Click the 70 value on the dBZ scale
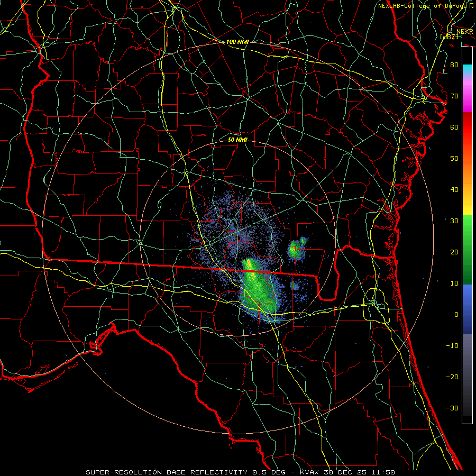 454,96
